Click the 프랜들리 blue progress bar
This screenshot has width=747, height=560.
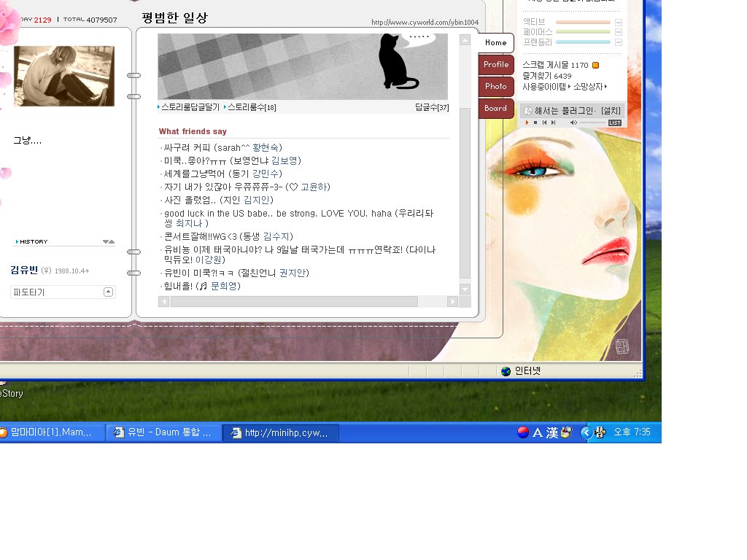(583, 42)
